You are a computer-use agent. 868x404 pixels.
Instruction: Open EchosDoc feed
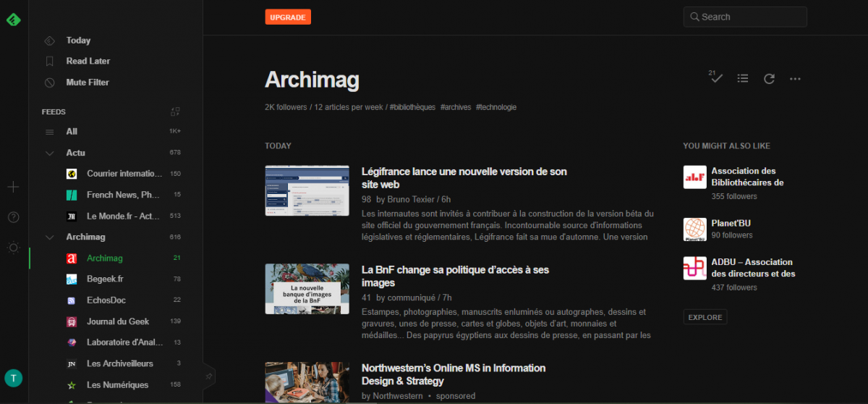[x=106, y=300]
